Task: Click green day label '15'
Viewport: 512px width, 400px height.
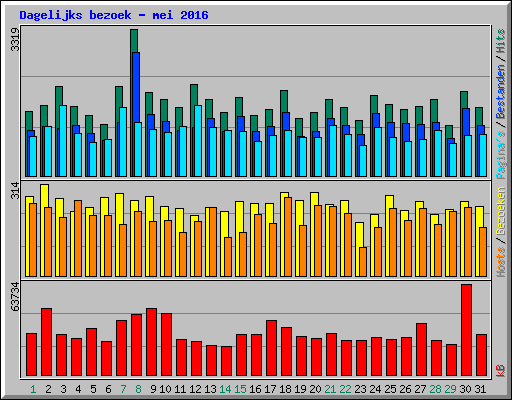Action: (240, 389)
